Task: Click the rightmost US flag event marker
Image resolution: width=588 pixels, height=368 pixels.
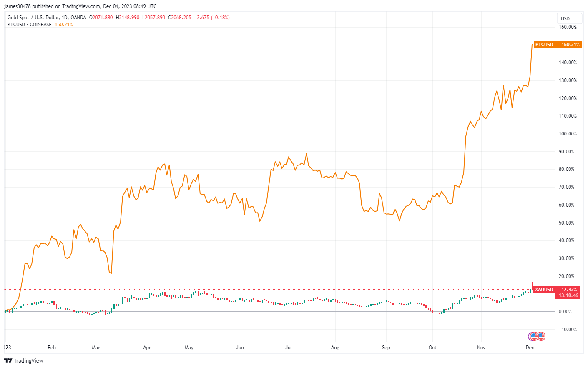Action: (x=542, y=336)
